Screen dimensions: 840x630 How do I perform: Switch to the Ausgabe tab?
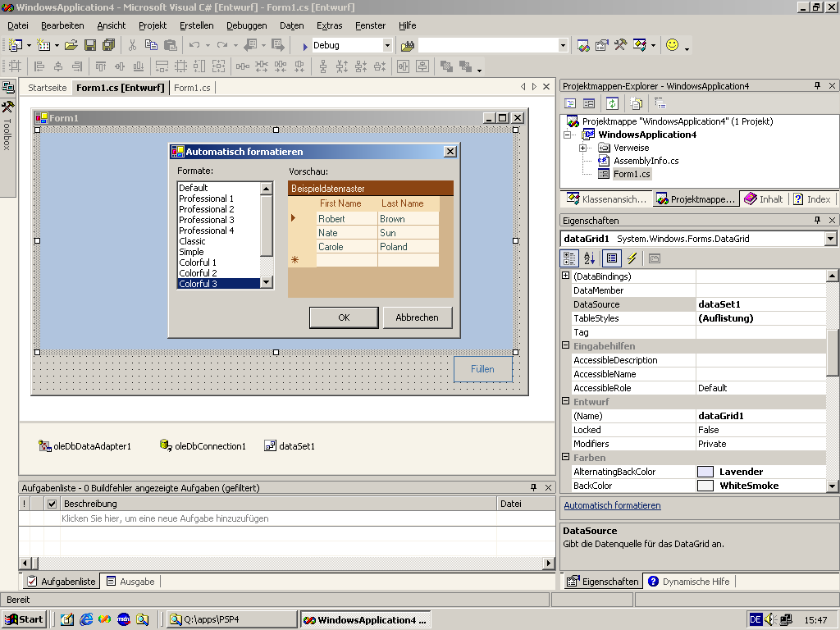[x=130, y=582]
